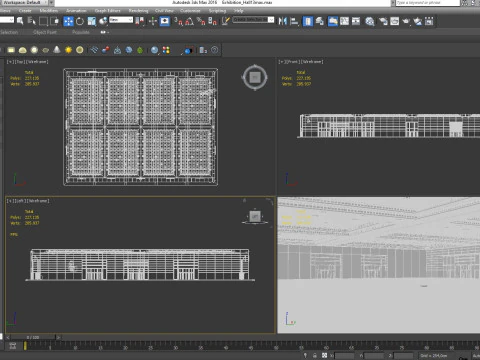Click the cone primitive icon
Screen dimensions: 480x360
tap(57, 50)
